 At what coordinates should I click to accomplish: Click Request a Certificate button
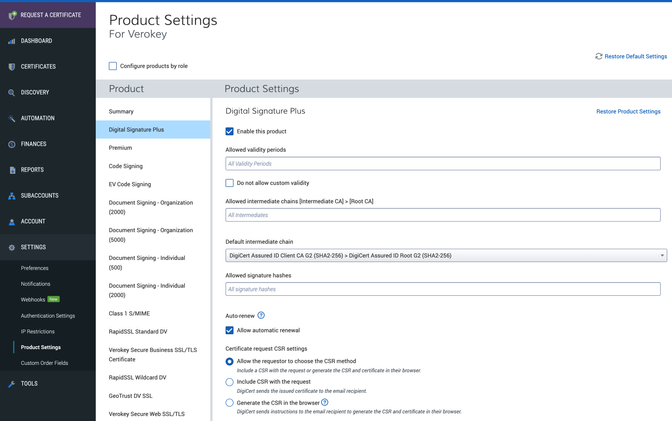[48, 15]
